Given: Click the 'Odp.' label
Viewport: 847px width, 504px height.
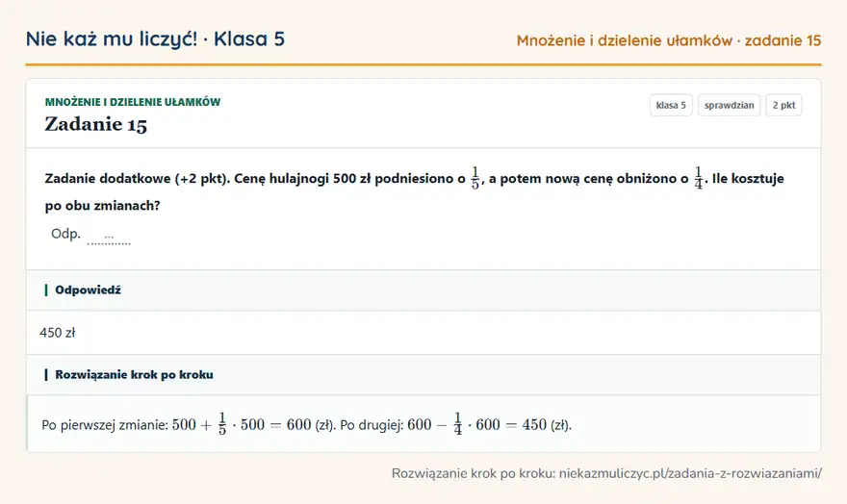Looking at the screenshot, I should (65, 234).
